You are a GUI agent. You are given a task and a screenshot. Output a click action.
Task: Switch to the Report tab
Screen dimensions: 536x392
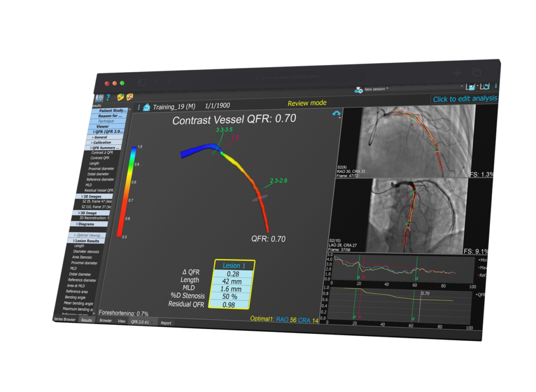(165, 323)
